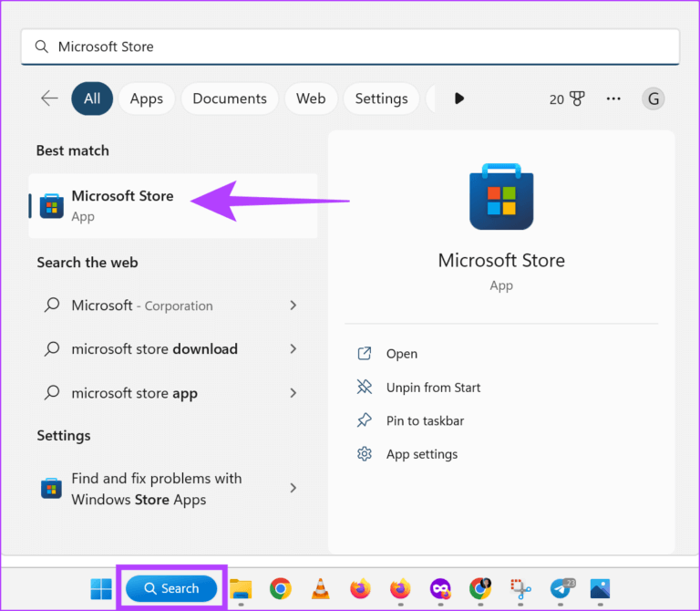
Task: Open File Explorer from the taskbar
Action: 241,589
